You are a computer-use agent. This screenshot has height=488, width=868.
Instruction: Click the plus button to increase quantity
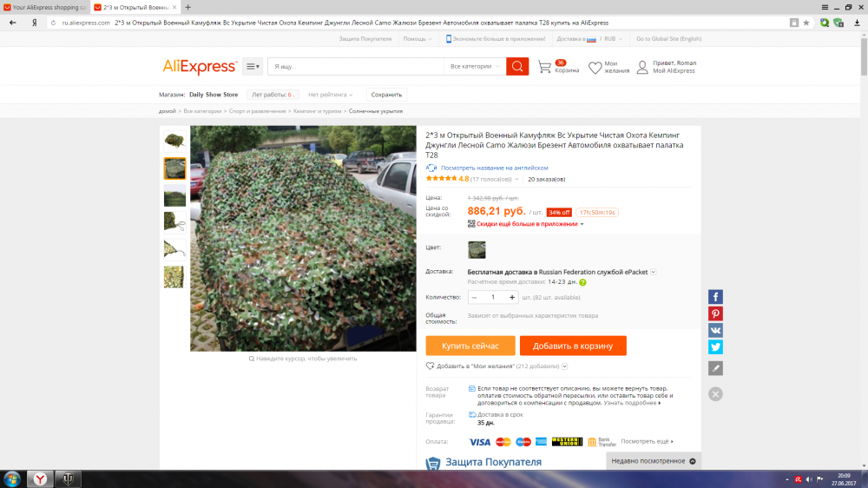tap(512, 297)
